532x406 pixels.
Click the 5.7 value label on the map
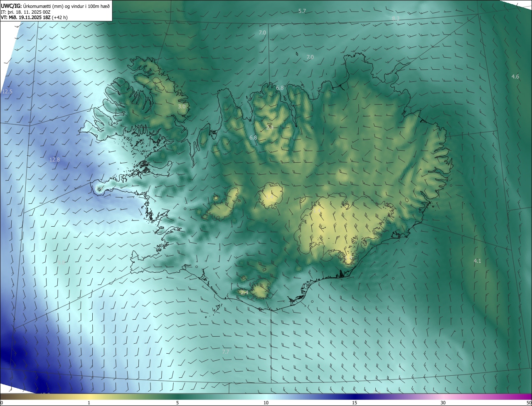pos(302,11)
